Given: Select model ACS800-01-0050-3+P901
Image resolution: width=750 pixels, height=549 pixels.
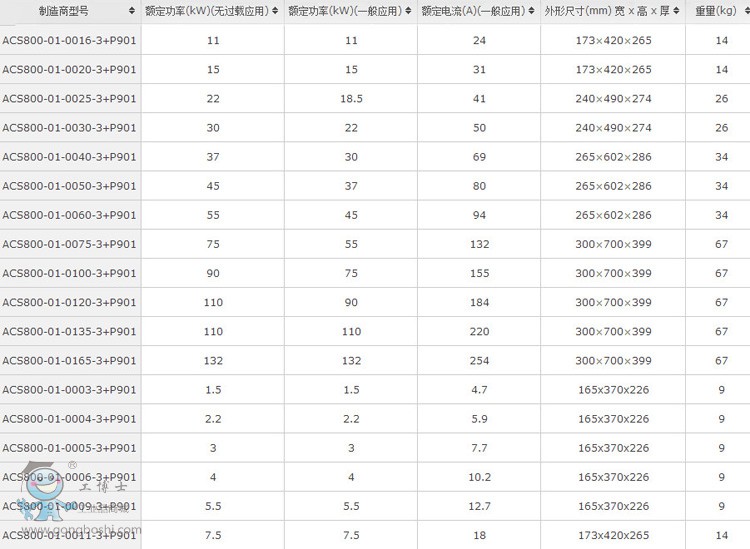Looking at the screenshot, I should (69, 186).
